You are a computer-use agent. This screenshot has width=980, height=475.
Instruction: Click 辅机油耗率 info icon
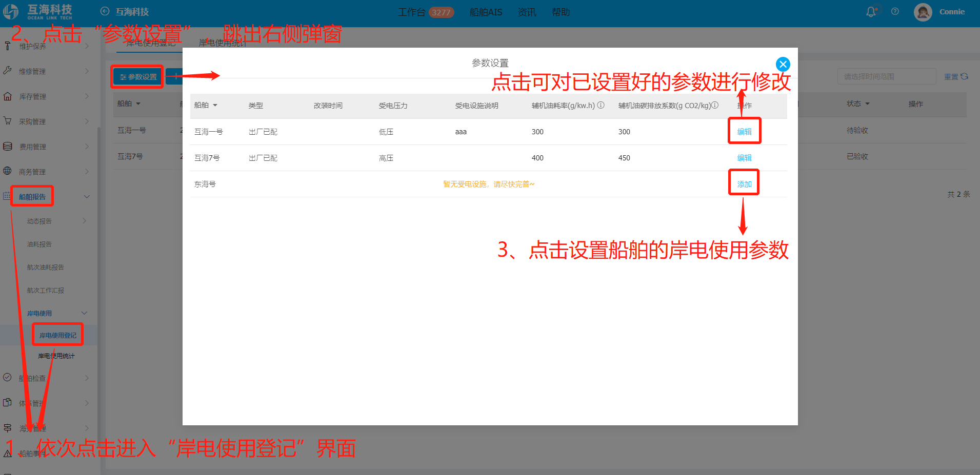601,105
